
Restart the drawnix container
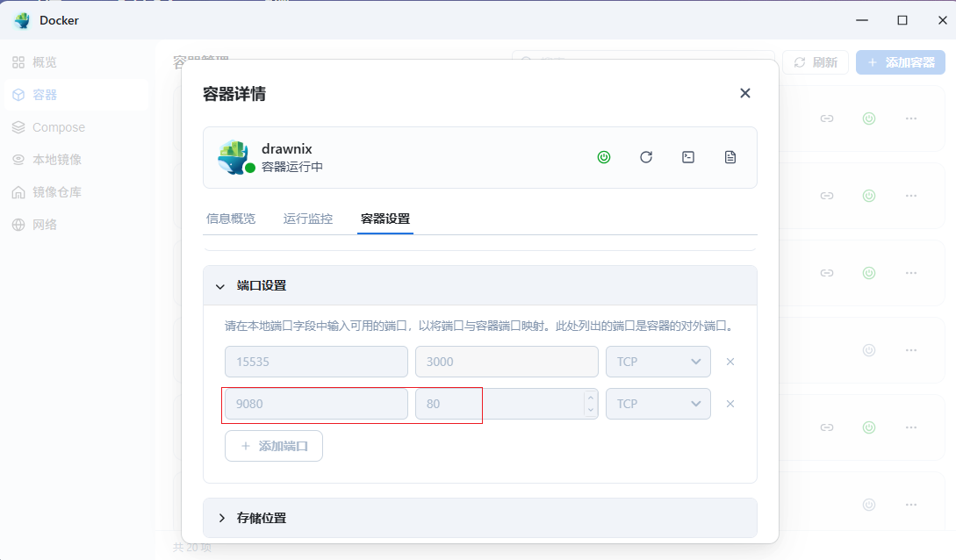646,157
